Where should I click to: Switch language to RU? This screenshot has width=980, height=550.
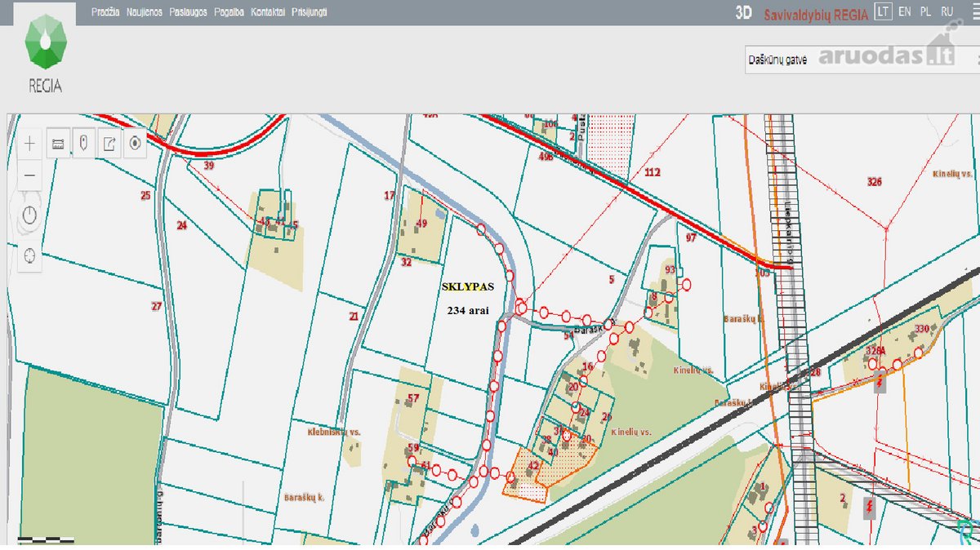coord(947,11)
